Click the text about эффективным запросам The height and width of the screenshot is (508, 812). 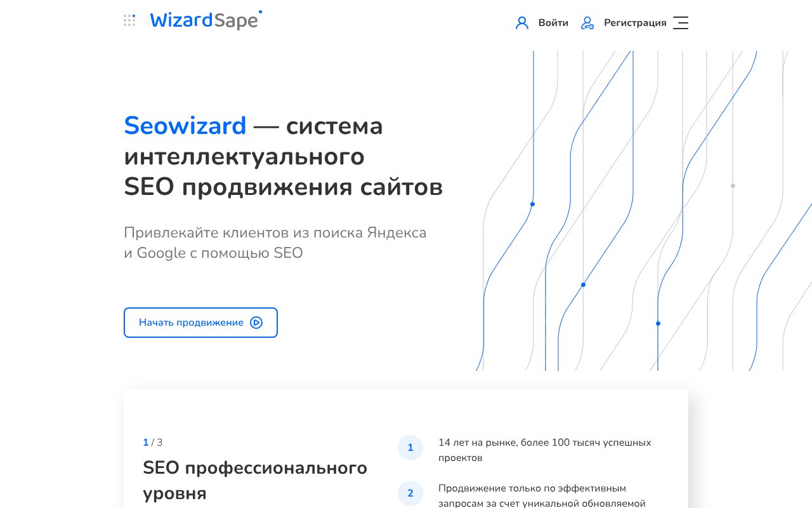540,496
